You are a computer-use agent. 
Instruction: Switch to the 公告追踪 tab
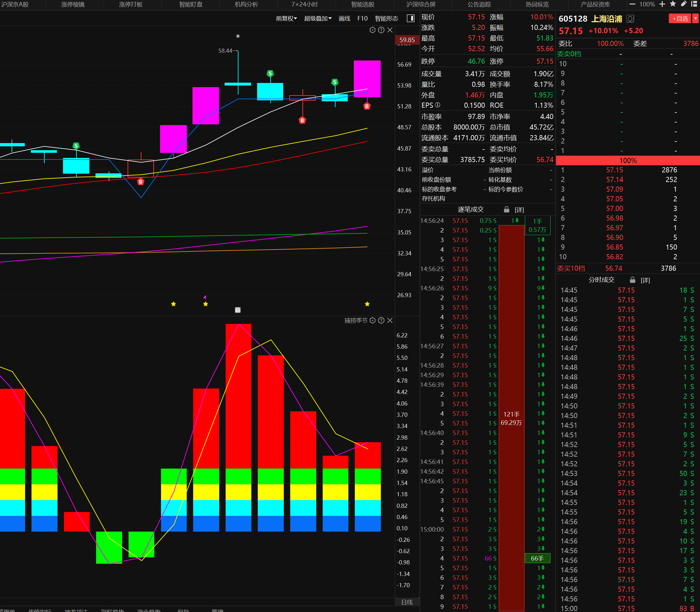[479, 5]
